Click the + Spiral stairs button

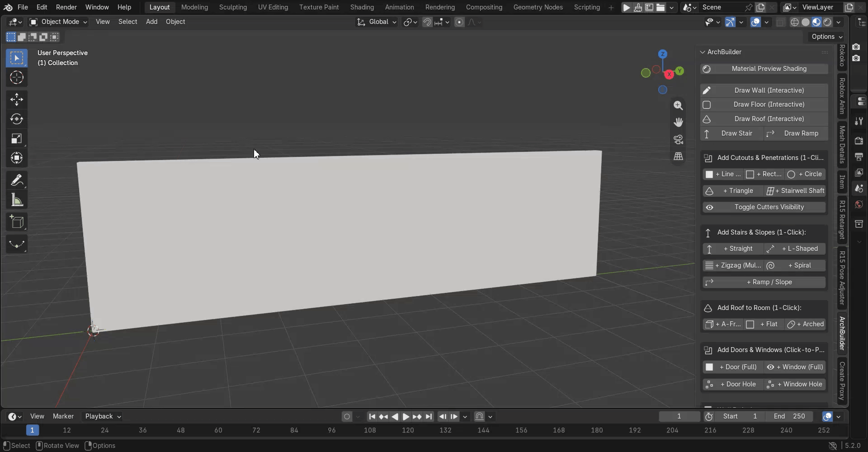(795, 265)
